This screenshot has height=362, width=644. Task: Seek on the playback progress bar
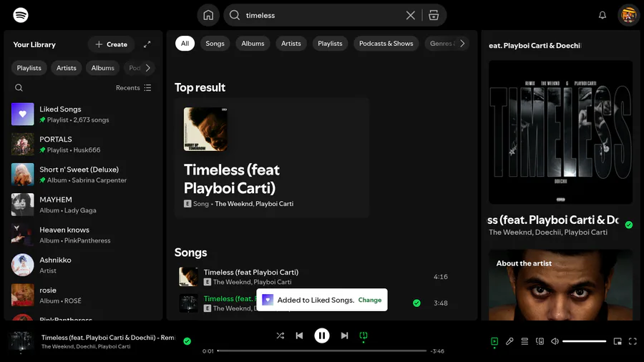click(322, 351)
